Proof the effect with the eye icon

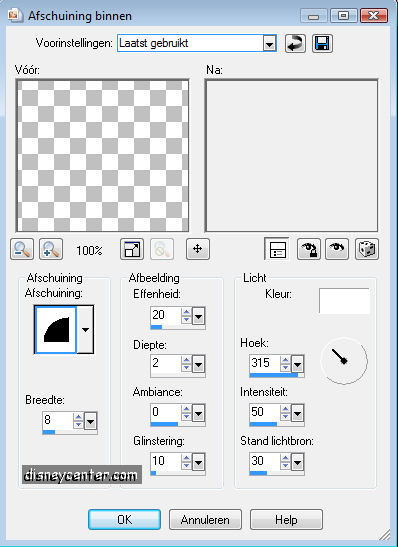(337, 249)
